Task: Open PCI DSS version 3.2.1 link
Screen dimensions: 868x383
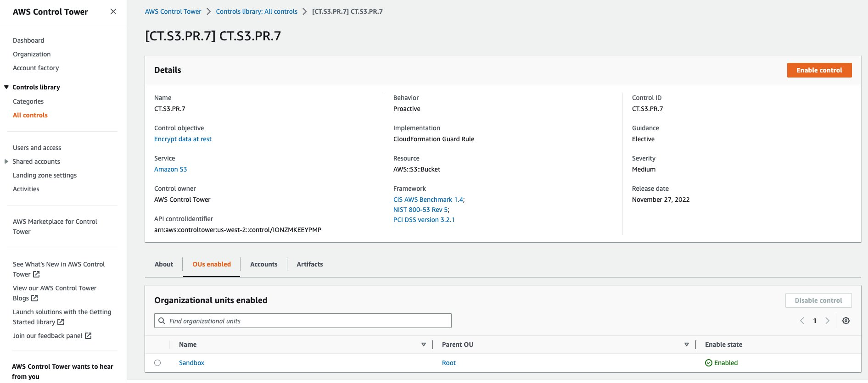Action: (x=424, y=220)
